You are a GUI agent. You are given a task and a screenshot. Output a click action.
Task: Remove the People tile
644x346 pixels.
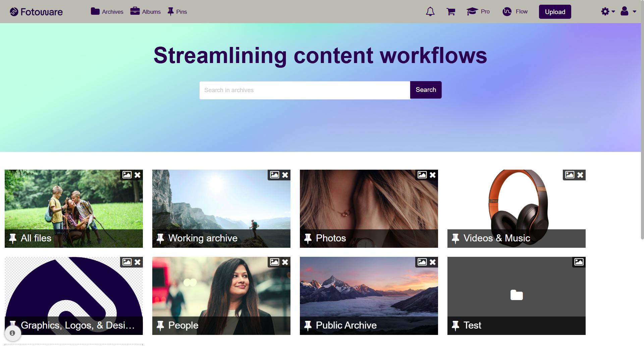tap(285, 262)
